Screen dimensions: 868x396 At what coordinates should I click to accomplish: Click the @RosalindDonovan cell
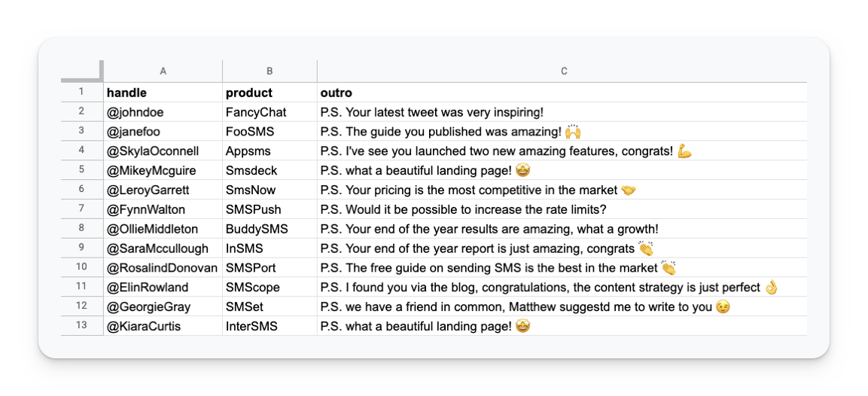pyautogui.click(x=163, y=267)
